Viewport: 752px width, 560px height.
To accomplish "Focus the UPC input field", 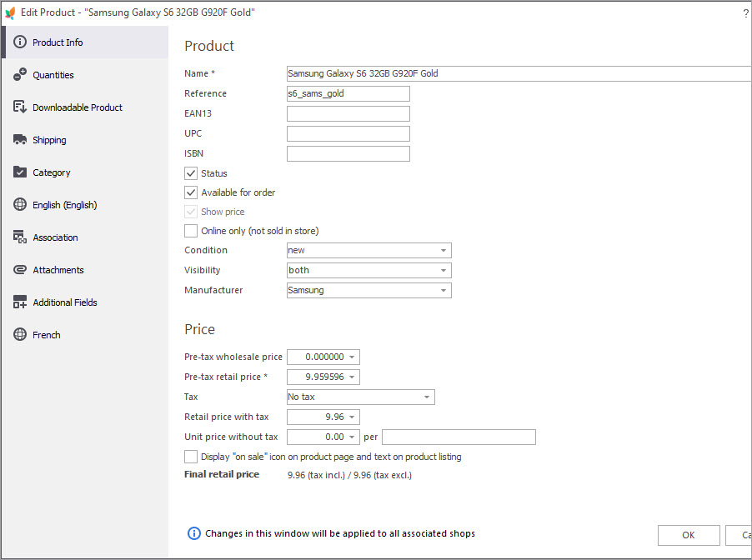I will pyautogui.click(x=348, y=134).
